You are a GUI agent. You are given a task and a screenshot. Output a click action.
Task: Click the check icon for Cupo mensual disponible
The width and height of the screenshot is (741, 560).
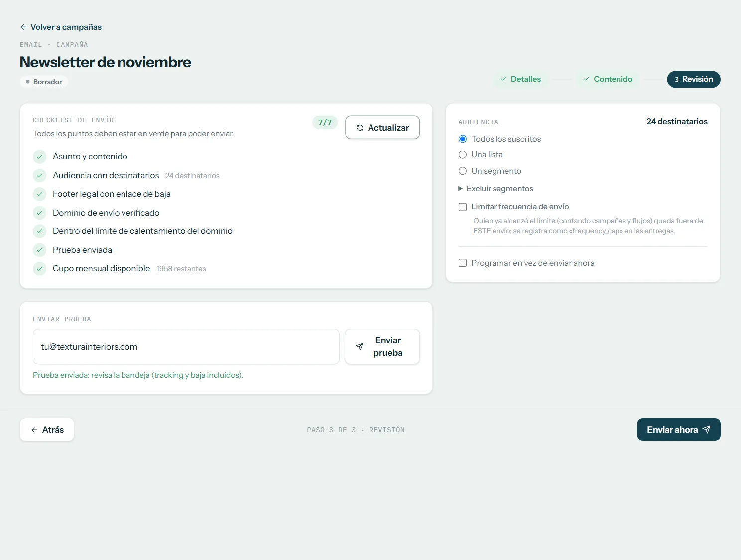[x=39, y=268]
